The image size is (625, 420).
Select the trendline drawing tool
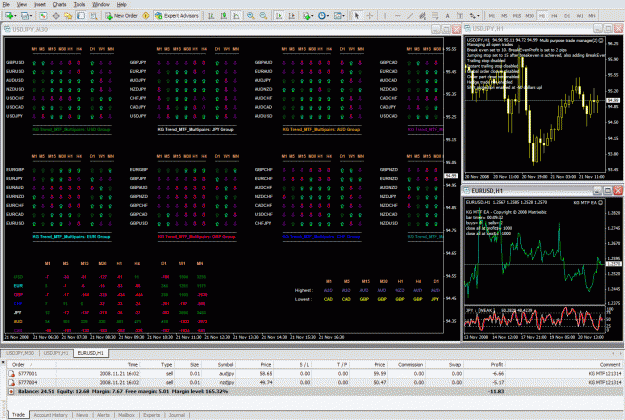coord(410,16)
